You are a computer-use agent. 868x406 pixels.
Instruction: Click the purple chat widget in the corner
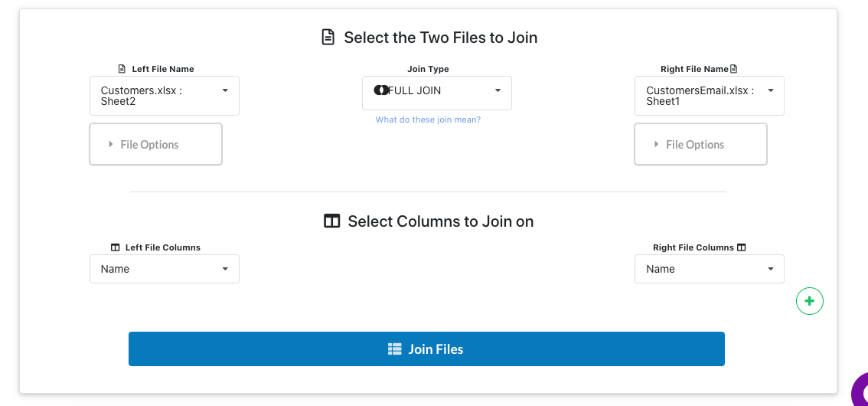click(x=860, y=391)
